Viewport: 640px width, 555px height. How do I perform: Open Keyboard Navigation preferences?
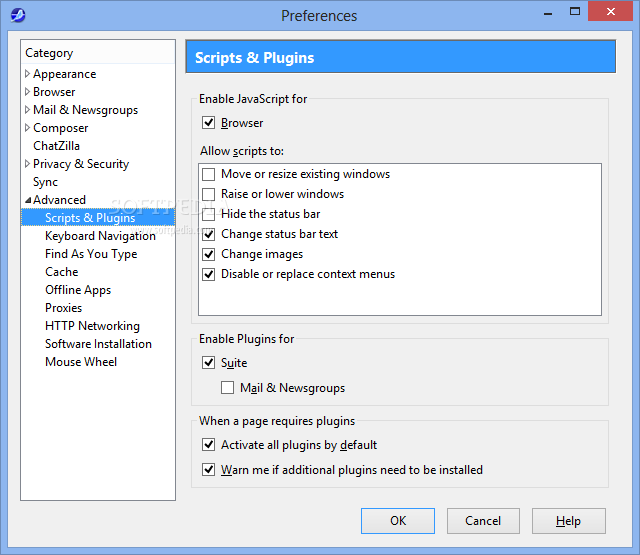pyautogui.click(x=100, y=236)
